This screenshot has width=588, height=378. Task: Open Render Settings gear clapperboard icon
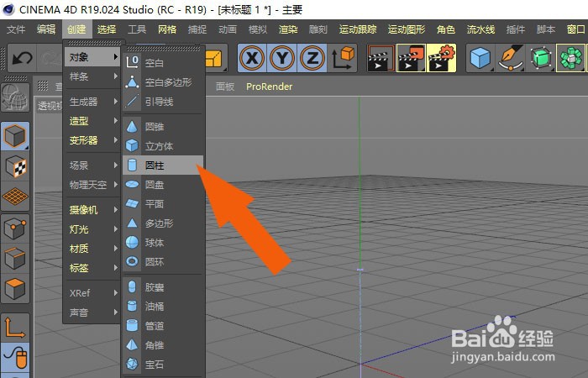(x=441, y=58)
